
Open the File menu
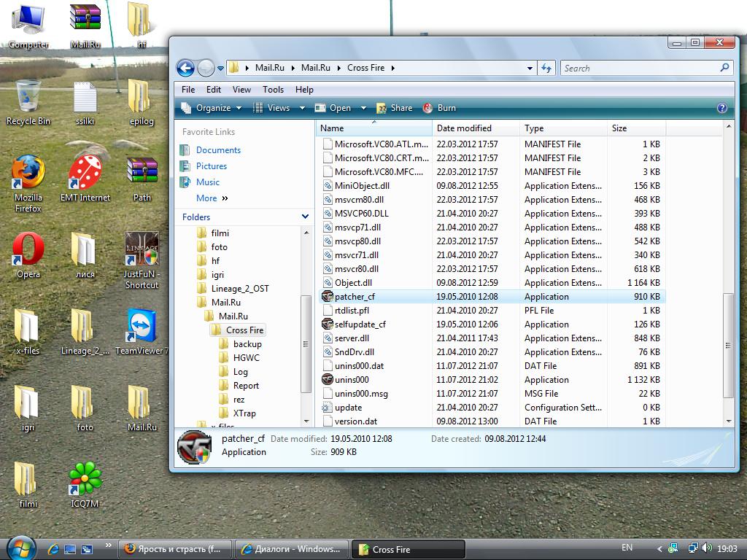(x=188, y=90)
